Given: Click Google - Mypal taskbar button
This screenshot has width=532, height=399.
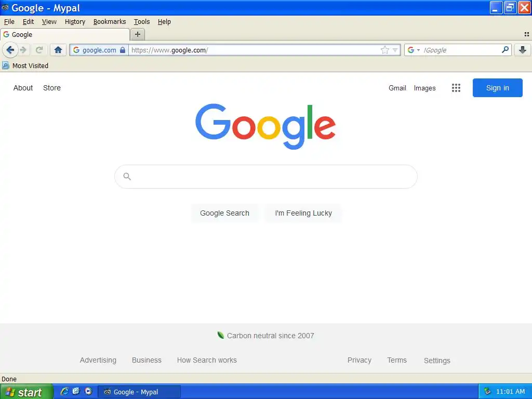Looking at the screenshot, I should click(x=139, y=392).
